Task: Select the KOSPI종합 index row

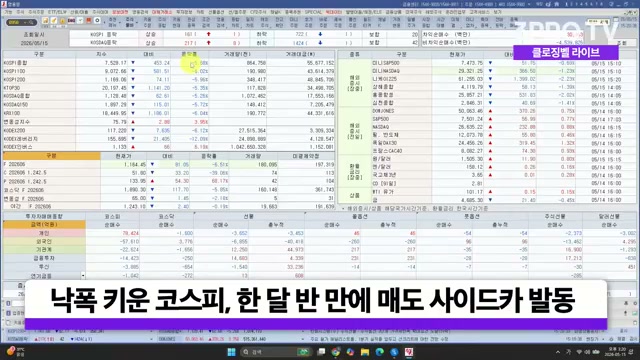Action: point(169,63)
